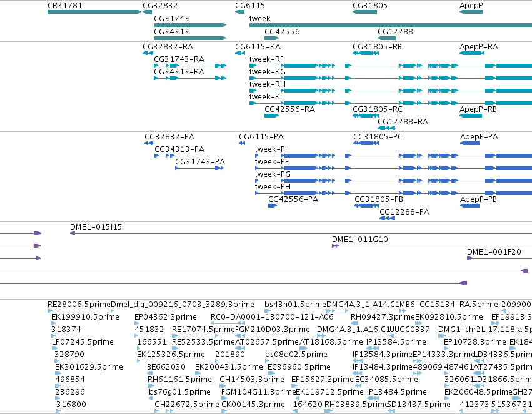Select the ApepP gene label
This screenshot has width=532, height=414.
click(471, 6)
